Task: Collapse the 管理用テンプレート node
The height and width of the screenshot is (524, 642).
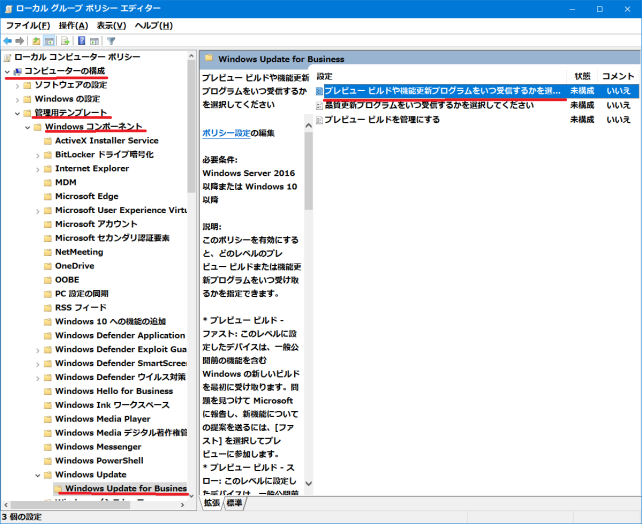Action: click(x=17, y=113)
